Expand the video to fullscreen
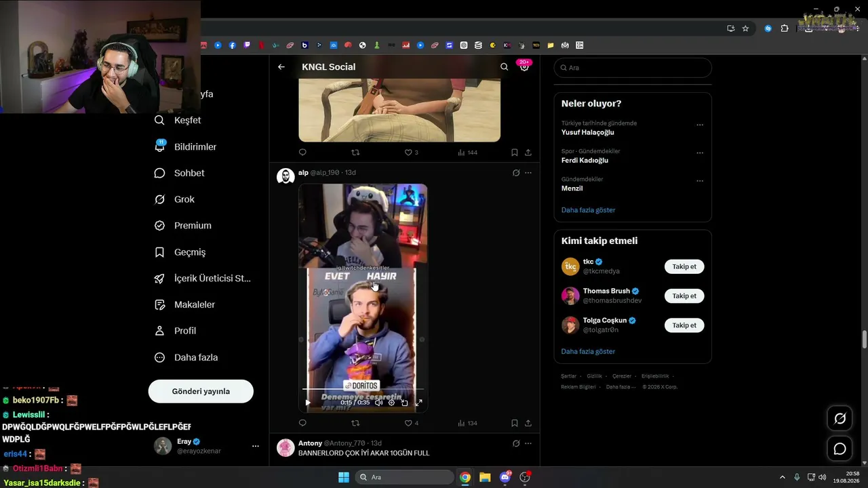The width and height of the screenshot is (868, 488). pos(418,403)
